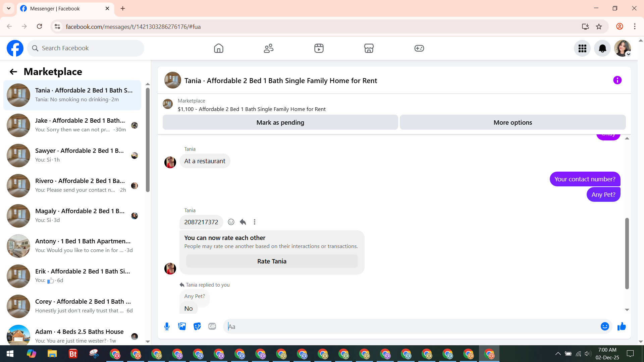Attach a photo using the image icon
644x362 pixels.
(x=182, y=326)
